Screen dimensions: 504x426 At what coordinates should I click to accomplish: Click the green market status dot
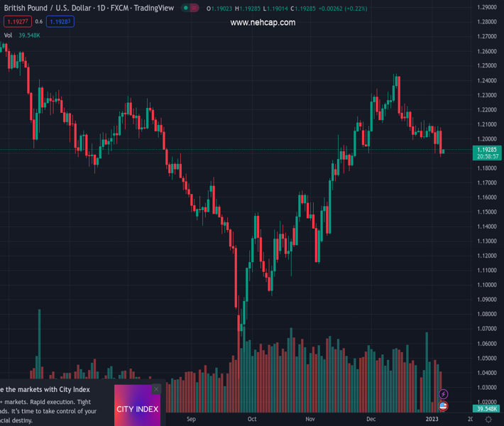click(x=185, y=9)
